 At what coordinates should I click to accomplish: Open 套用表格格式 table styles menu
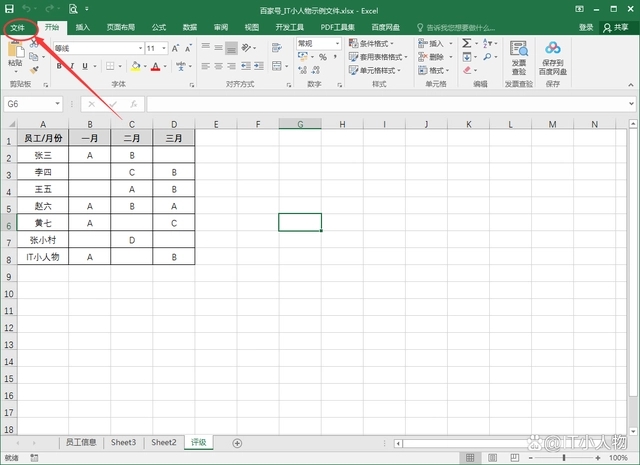(378, 57)
